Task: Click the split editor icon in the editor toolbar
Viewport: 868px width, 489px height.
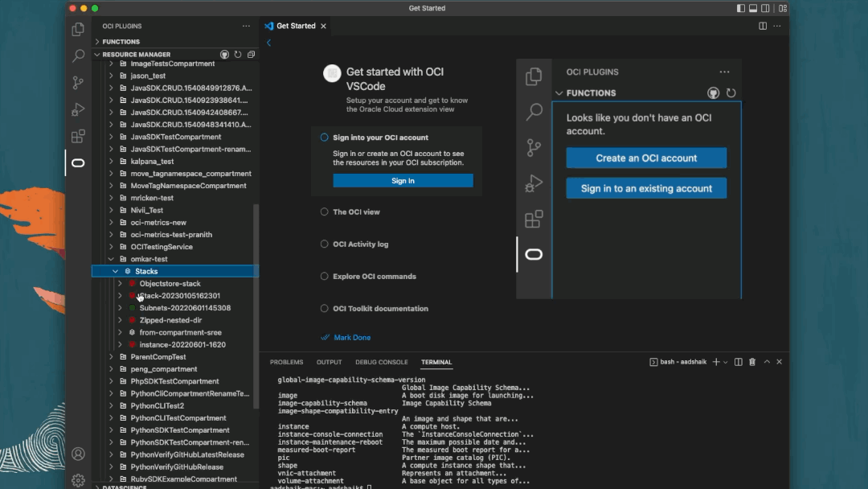Action: click(762, 26)
